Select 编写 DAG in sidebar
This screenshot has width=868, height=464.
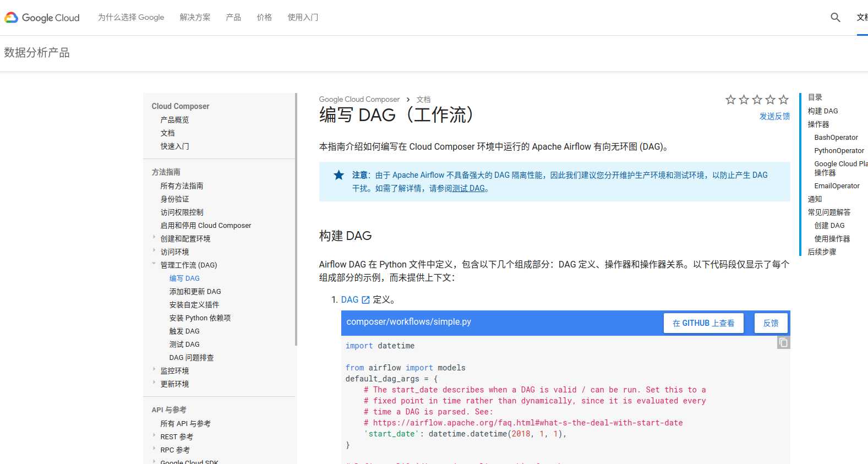(x=184, y=279)
